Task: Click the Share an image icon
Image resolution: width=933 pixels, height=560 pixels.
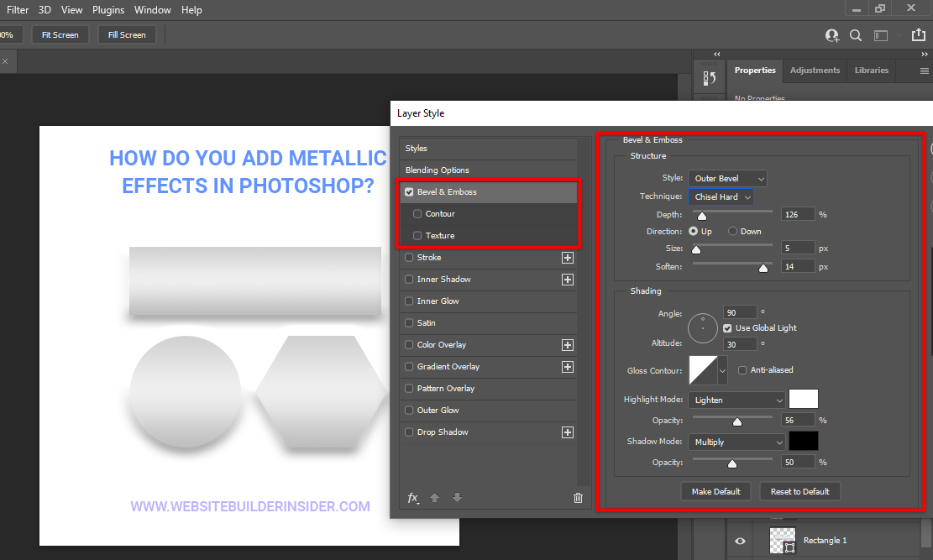Action: coord(918,35)
